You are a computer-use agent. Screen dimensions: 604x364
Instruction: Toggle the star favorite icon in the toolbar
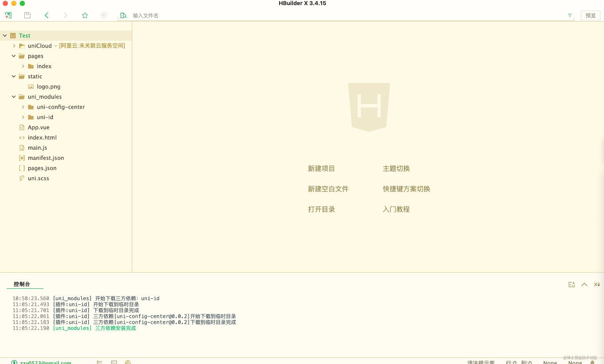click(x=85, y=15)
